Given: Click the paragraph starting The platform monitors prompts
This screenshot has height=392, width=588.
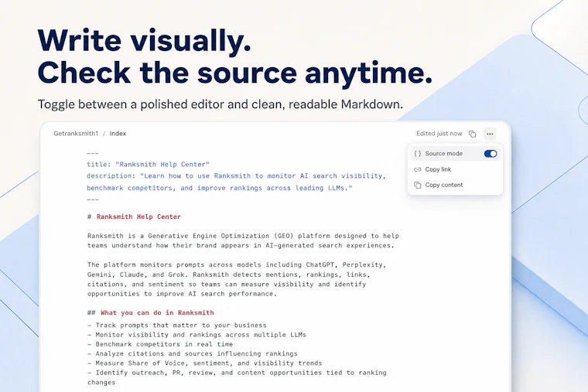Looking at the screenshot, I should click(x=237, y=279).
